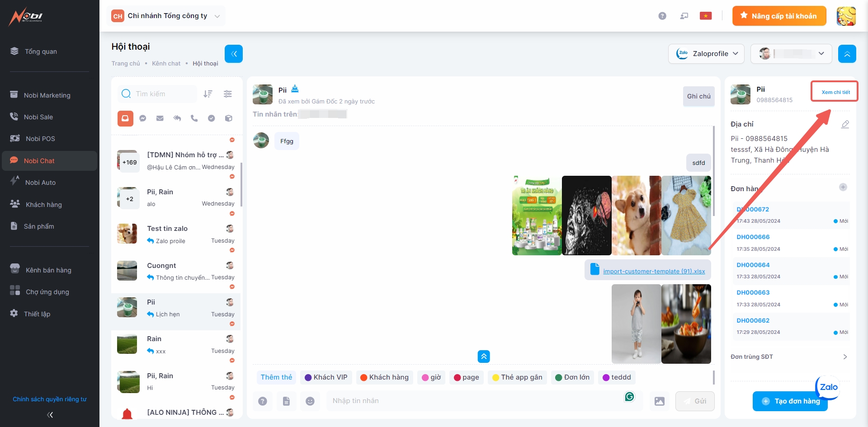Select the pink giờ tag swatch
Image resolution: width=868 pixels, height=427 pixels.
425,378
